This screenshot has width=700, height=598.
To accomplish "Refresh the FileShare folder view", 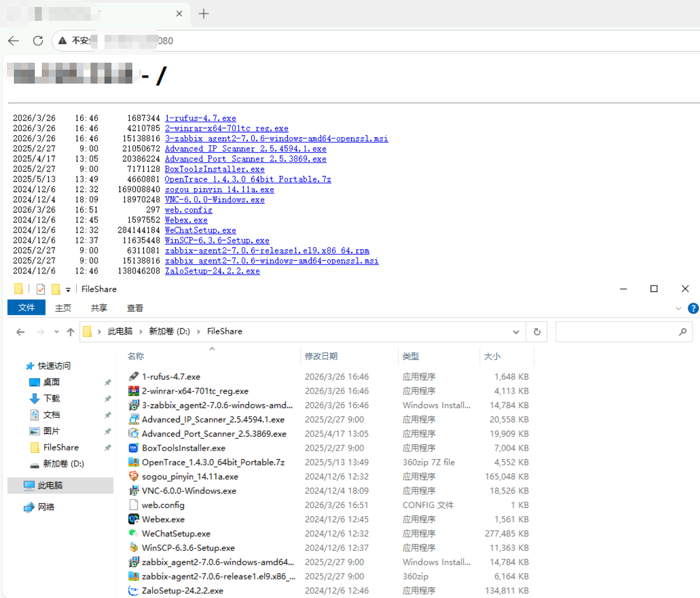I will pos(537,332).
